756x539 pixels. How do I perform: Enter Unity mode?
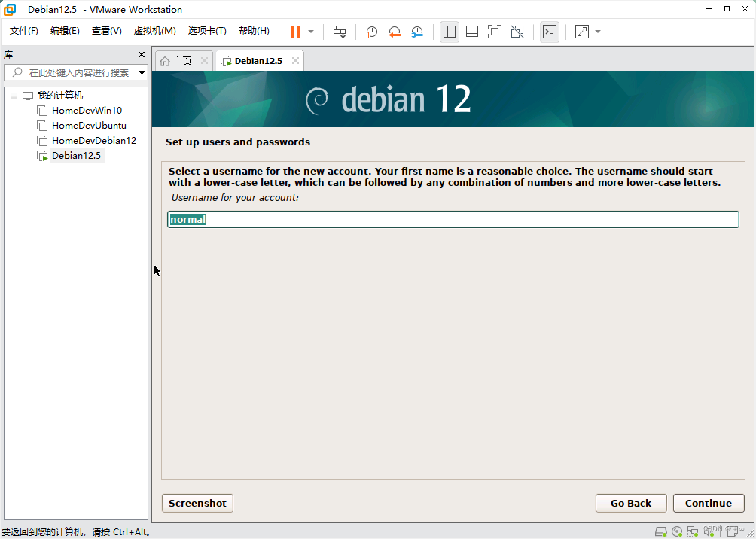coord(518,31)
